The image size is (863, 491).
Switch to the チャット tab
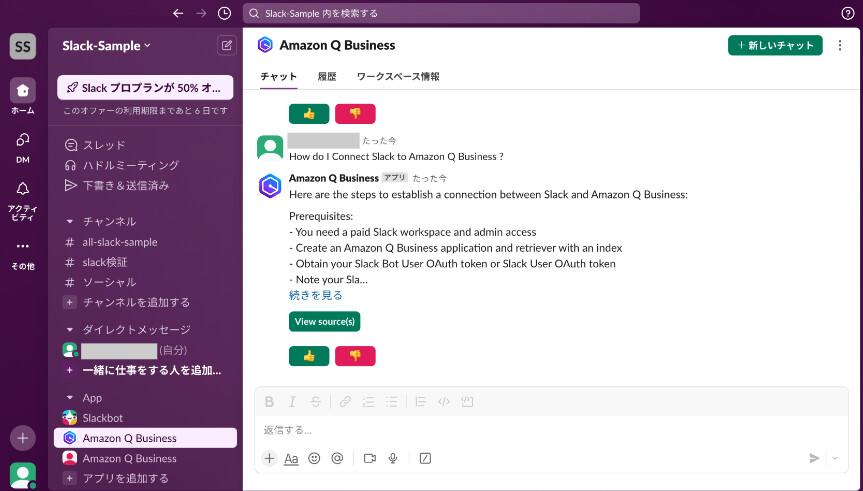[x=278, y=77]
